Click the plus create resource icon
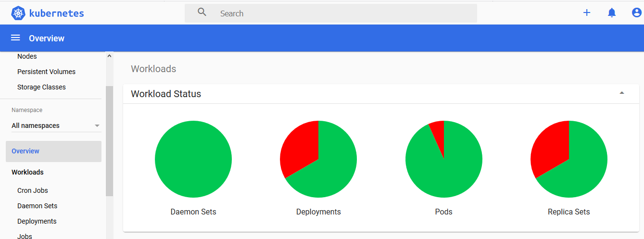This screenshot has width=644, height=239. point(587,13)
